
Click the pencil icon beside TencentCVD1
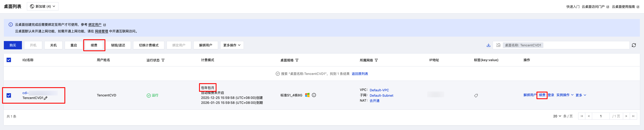pyautogui.click(x=46, y=98)
